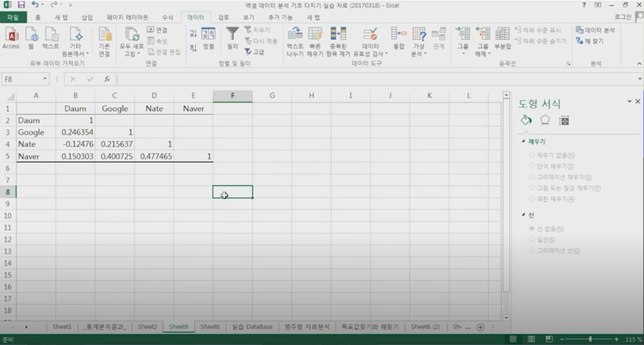Open Sheet1 worksheet tab
Screen dimensions: 644x345
click(x=62, y=327)
